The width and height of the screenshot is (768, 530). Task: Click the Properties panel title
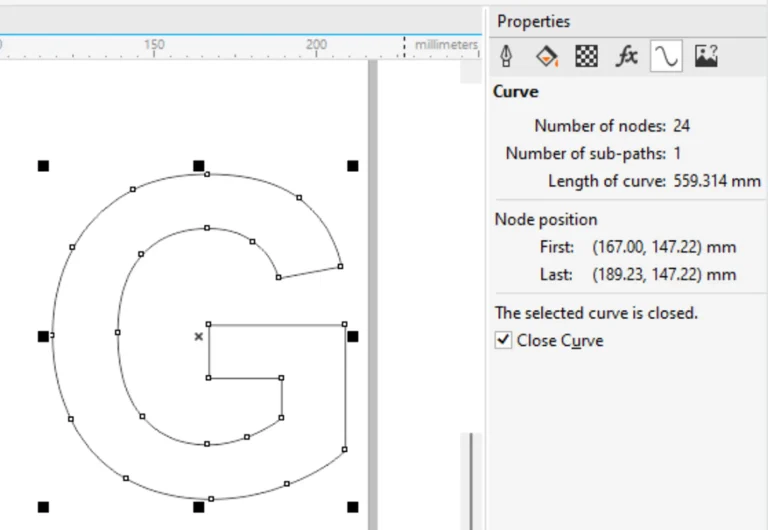(534, 21)
